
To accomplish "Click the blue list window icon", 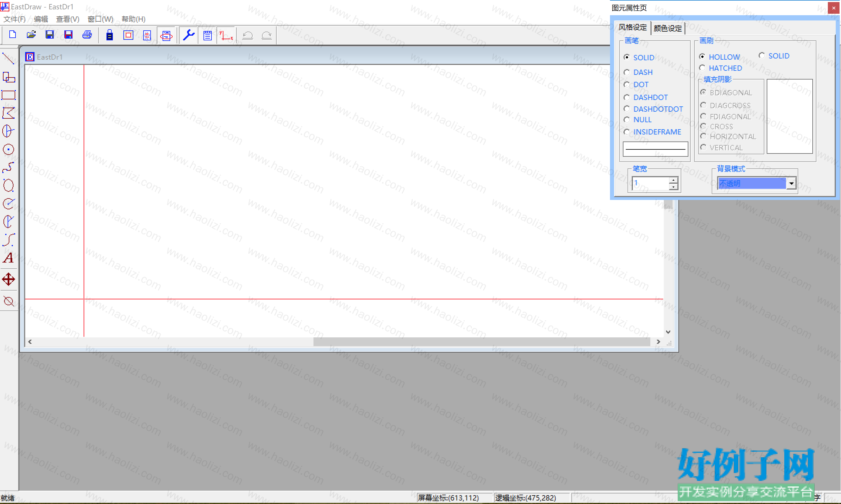I will (208, 35).
